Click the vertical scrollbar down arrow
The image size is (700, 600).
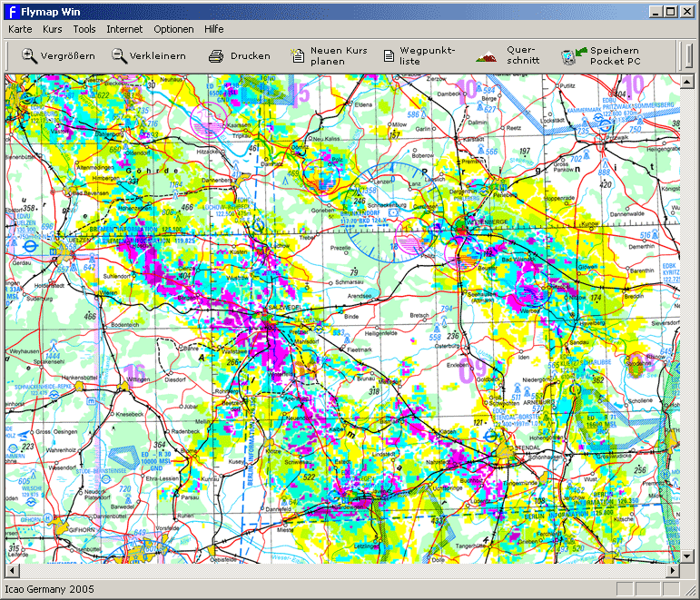[x=686, y=556]
